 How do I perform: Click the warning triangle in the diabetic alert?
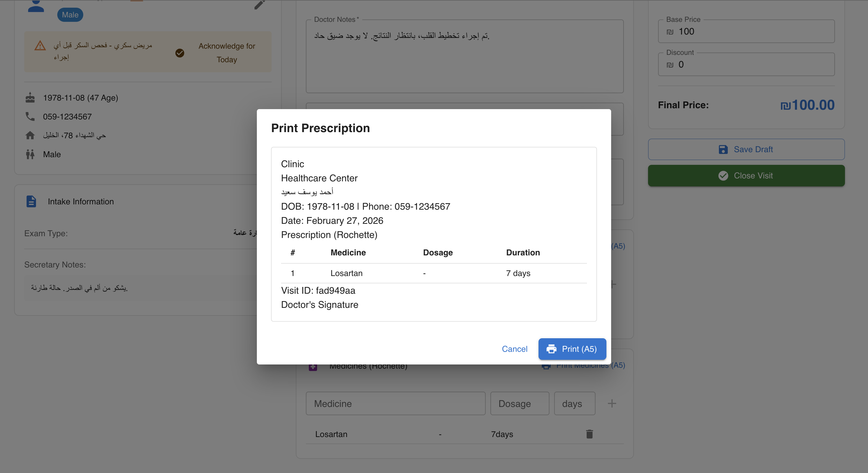click(x=40, y=46)
